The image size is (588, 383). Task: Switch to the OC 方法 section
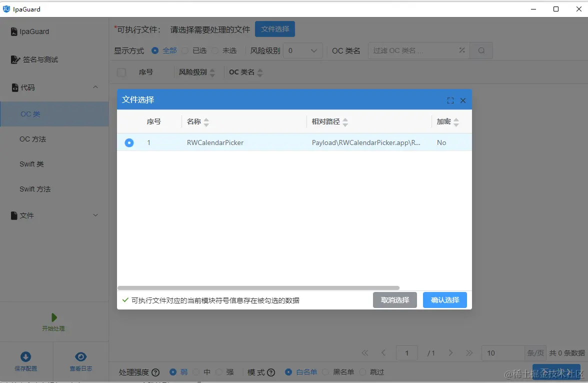coord(33,139)
